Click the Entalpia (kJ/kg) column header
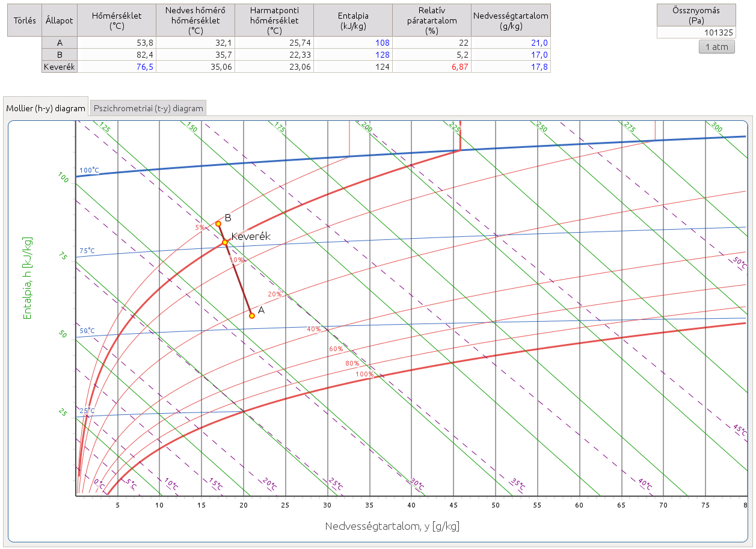Viewport: 756px width, 549px height. [353, 20]
